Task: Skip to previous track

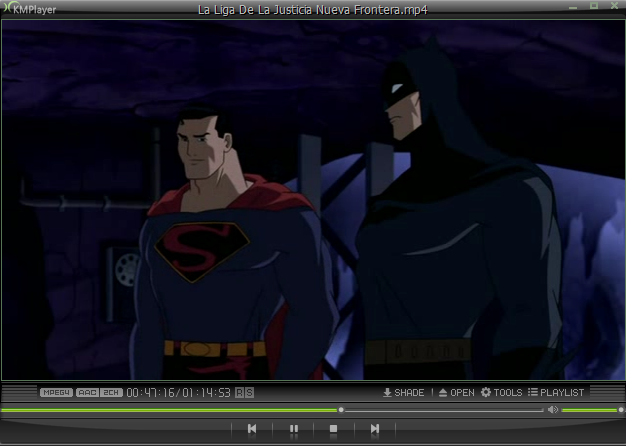Action: pos(252,429)
